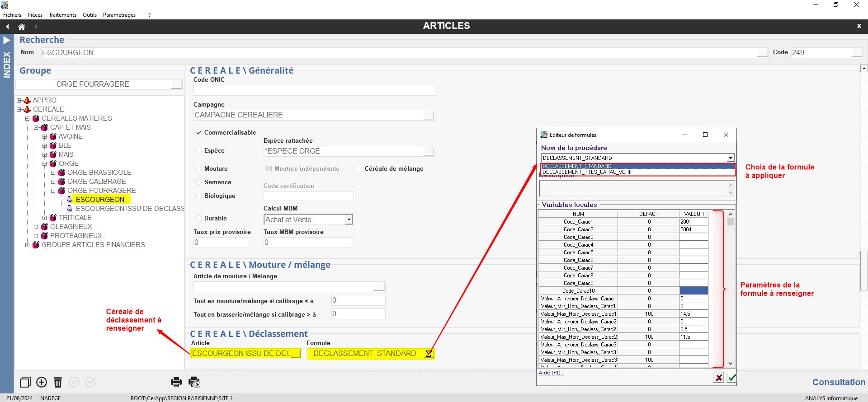Image resolution: width=868 pixels, height=402 pixels.
Task: Cancel formula editor with red X
Action: click(718, 377)
